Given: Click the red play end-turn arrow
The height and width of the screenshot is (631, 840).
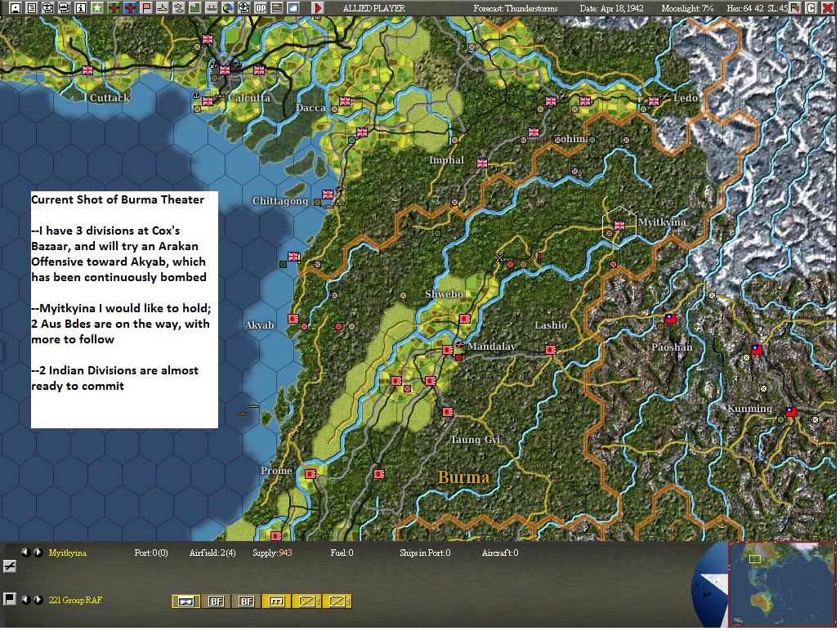Looking at the screenshot, I should 318,8.
